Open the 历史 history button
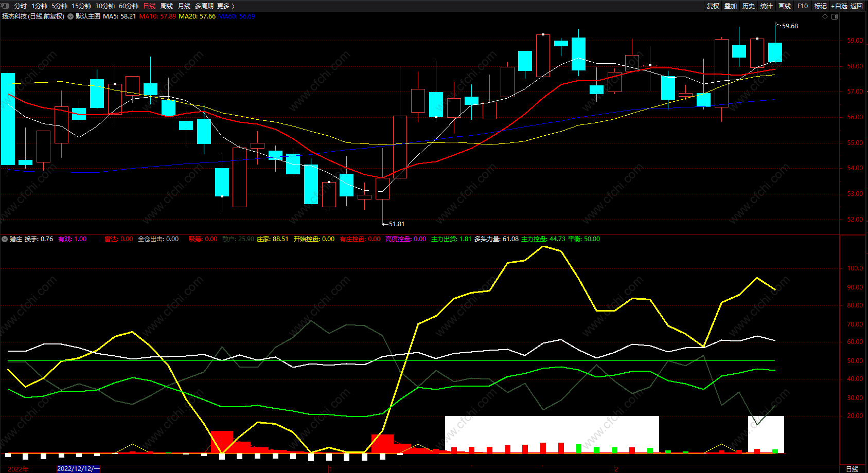868x473 pixels. pos(749,6)
